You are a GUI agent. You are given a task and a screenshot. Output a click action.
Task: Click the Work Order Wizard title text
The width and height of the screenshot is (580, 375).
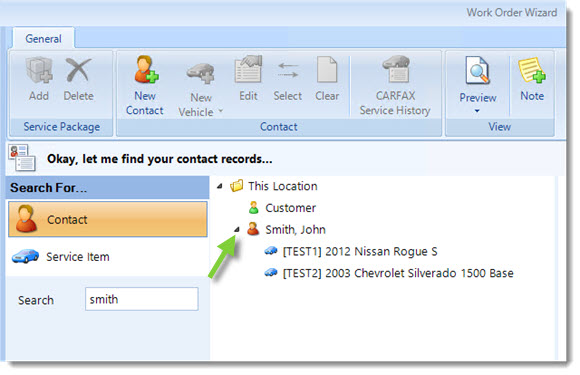tap(512, 13)
